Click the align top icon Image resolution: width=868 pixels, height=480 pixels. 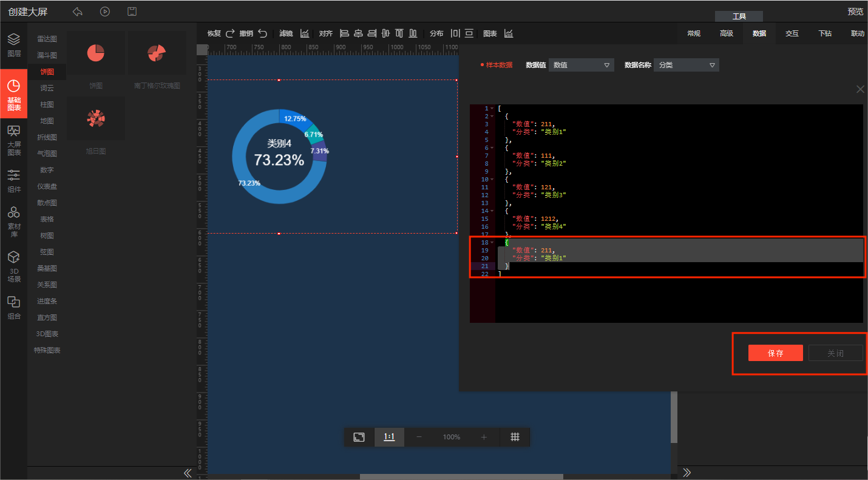[399, 33]
